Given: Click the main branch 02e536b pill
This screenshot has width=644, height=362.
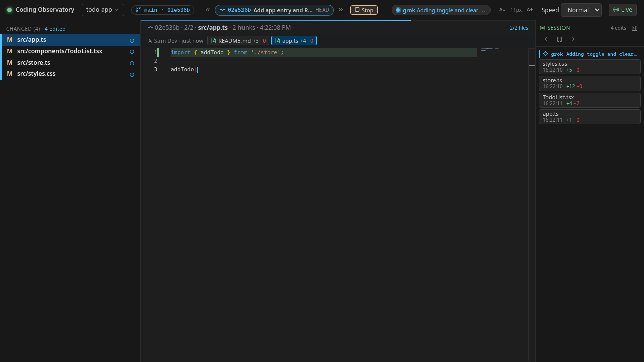Looking at the screenshot, I should (163, 10).
